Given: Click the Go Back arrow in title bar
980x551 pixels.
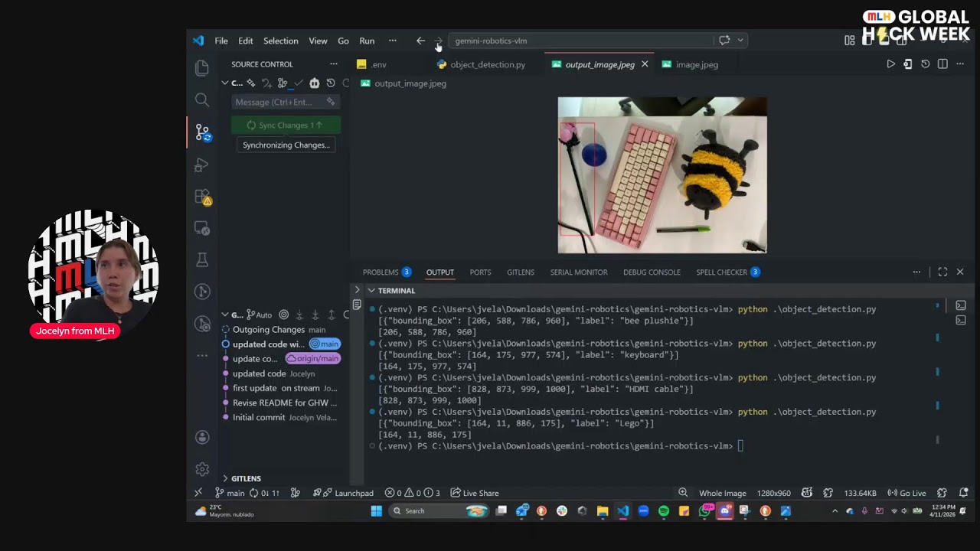Looking at the screenshot, I should (x=420, y=41).
